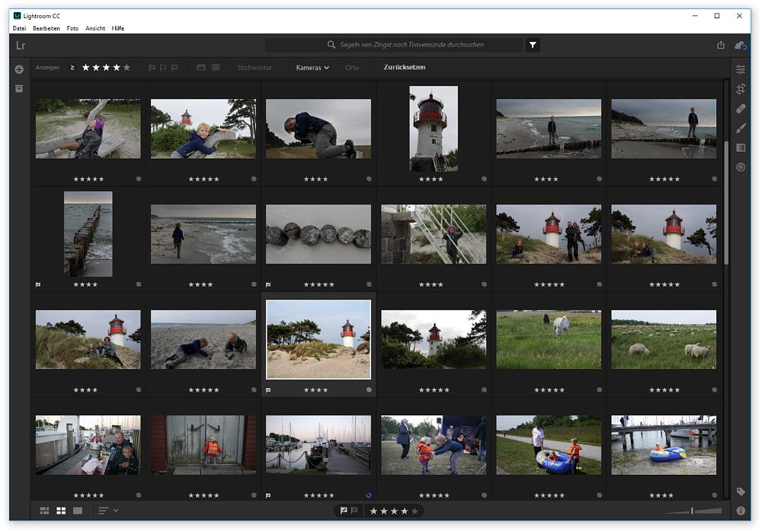
Task: Open the sort order dropdown
Action: click(x=107, y=511)
